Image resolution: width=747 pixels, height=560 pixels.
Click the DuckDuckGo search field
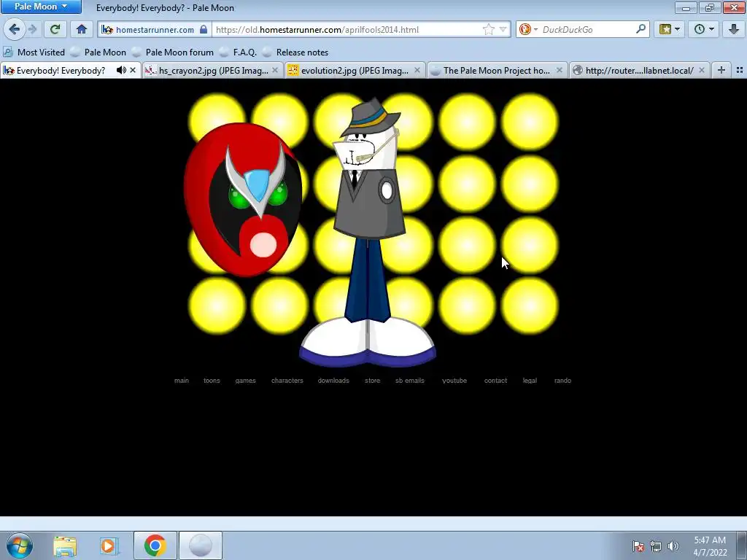(x=587, y=29)
